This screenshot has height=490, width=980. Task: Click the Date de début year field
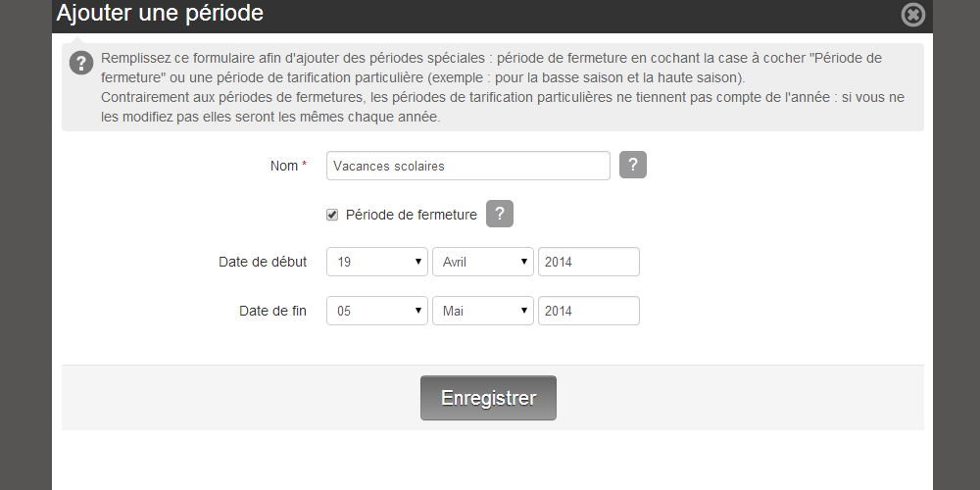[589, 262]
